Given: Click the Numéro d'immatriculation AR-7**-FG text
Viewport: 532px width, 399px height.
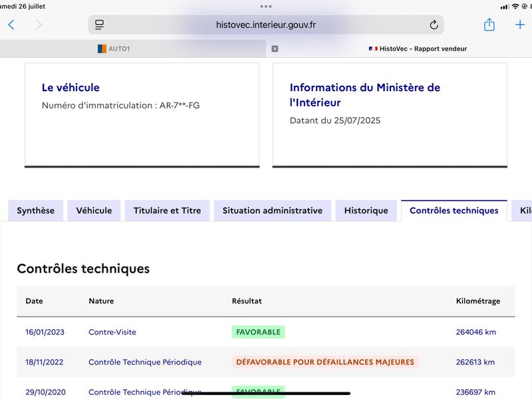Looking at the screenshot, I should tap(120, 105).
